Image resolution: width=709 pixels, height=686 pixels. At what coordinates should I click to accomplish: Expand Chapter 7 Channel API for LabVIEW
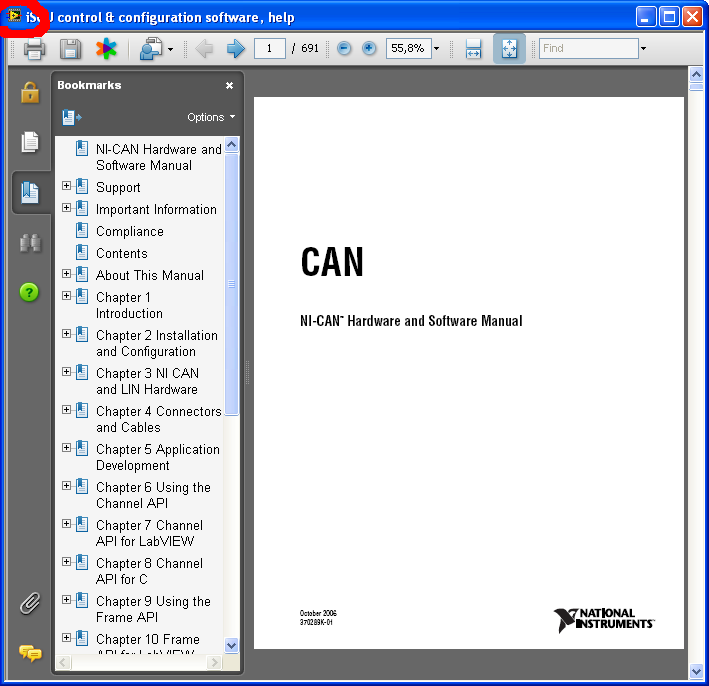coord(66,524)
